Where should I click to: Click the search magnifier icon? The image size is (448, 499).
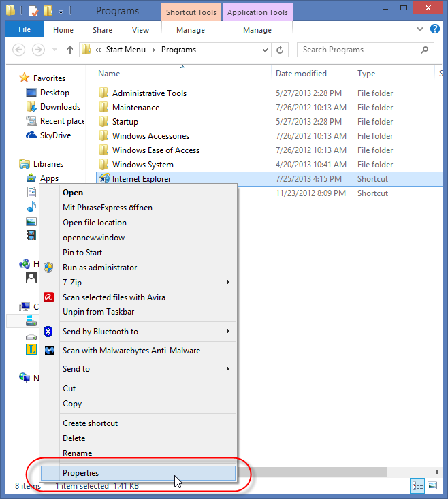click(424, 50)
